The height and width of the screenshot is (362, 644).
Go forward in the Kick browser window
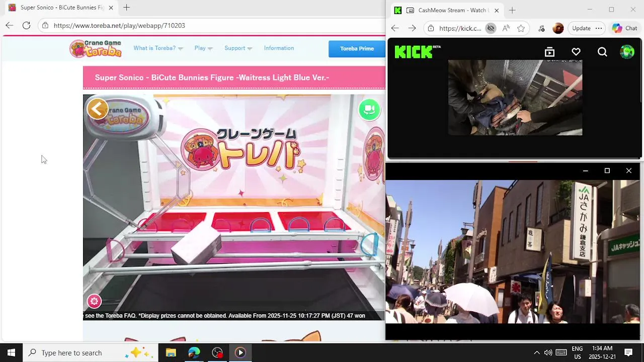(412, 28)
